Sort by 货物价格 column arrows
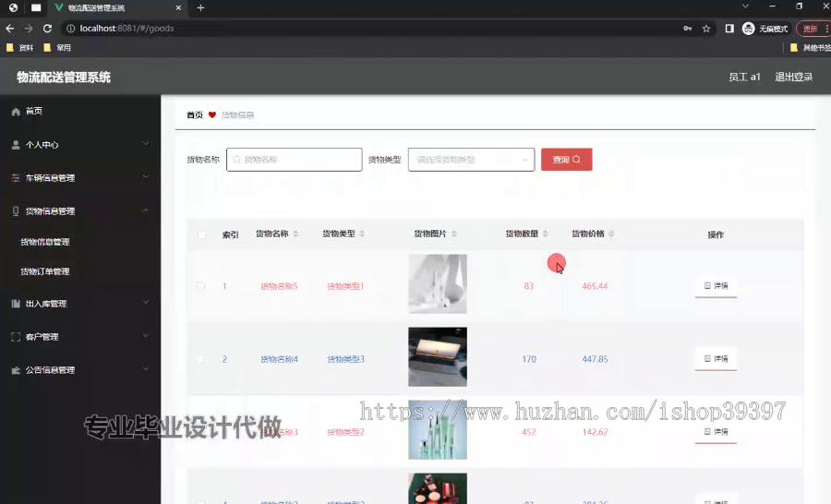Screen dimensions: 831x504 pos(611,234)
